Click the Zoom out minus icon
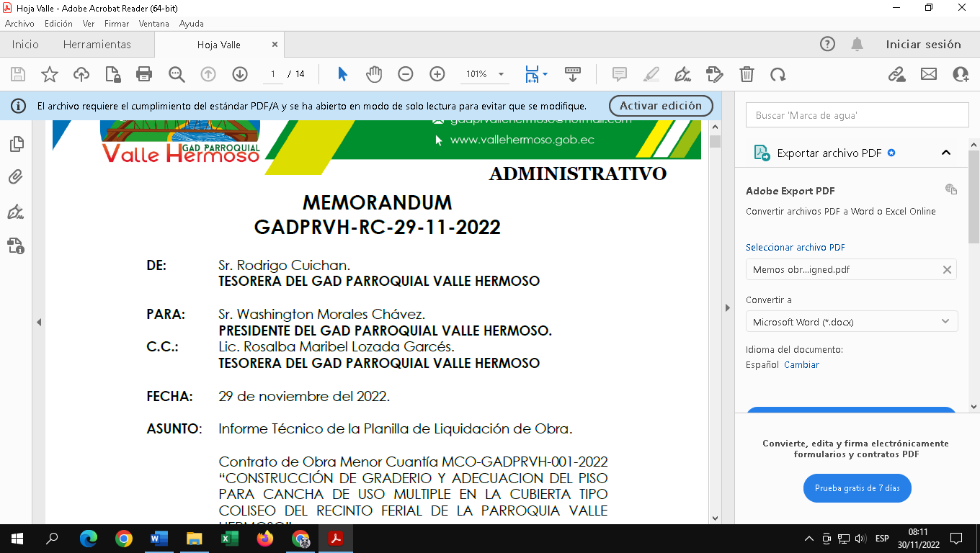The image size is (980, 553). point(406,74)
